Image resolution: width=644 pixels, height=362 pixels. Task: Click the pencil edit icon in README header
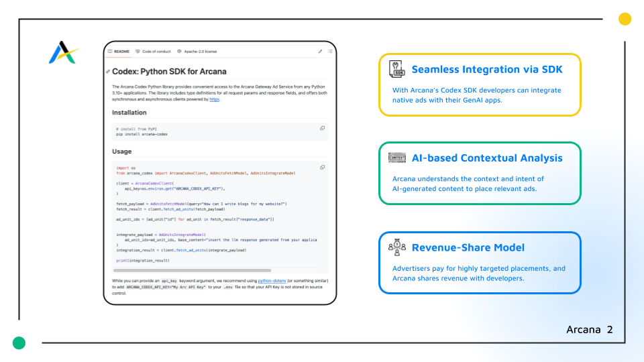point(321,52)
